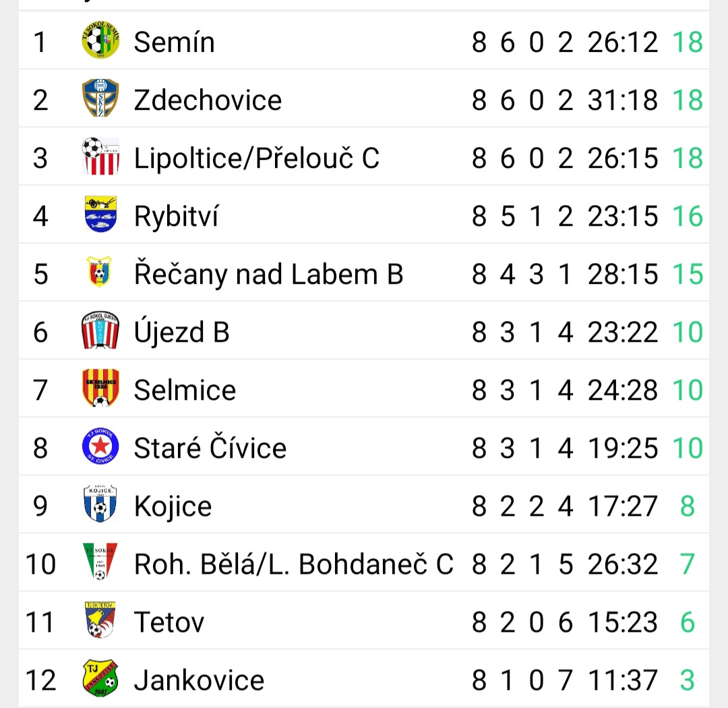Select the Selmice team name
Screen dimensions: 728x708
185,390
